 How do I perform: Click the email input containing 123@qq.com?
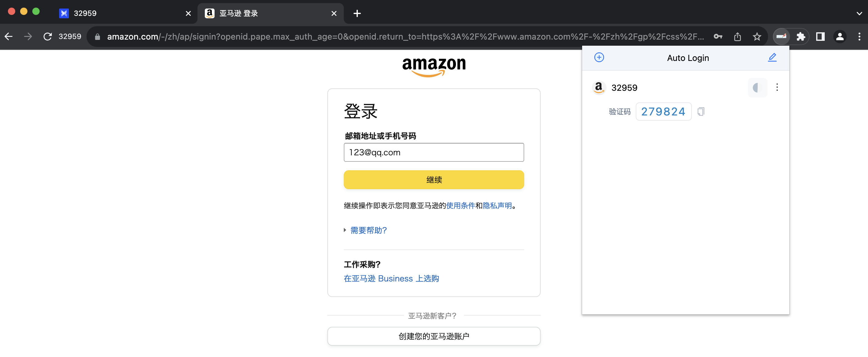click(x=434, y=152)
